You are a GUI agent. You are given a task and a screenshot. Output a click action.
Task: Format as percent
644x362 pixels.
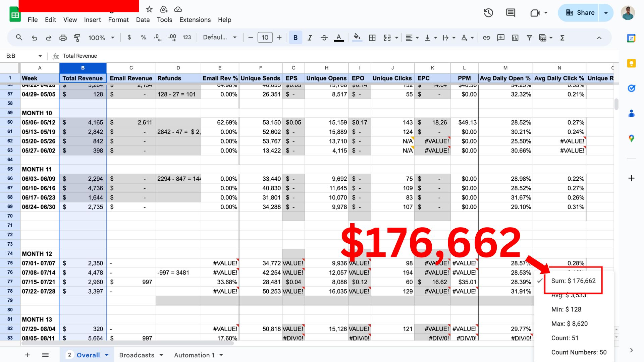144,38
